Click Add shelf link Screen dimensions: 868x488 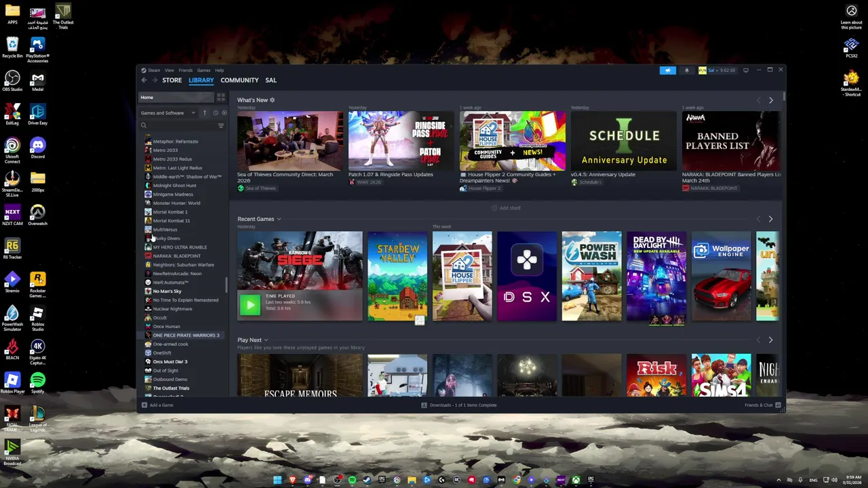point(506,208)
